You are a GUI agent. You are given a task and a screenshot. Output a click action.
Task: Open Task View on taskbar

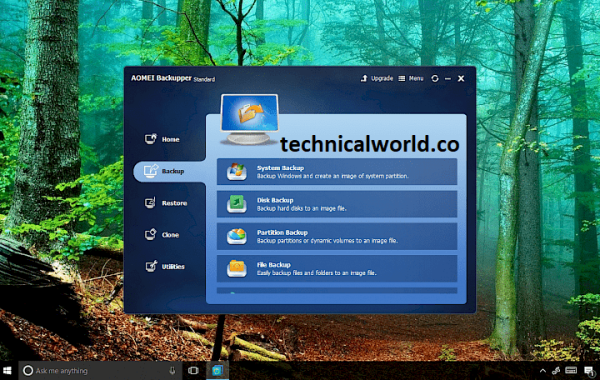[x=193, y=370]
